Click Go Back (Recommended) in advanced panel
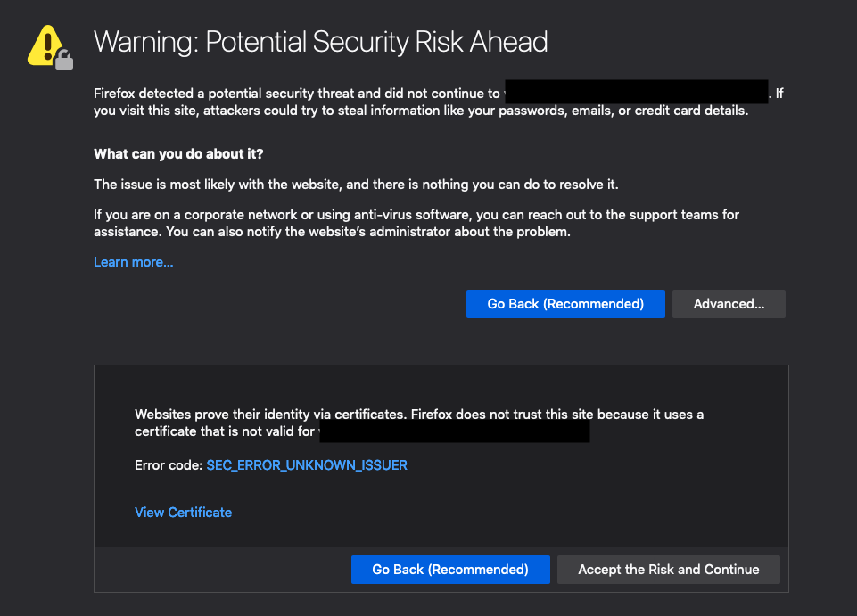The width and height of the screenshot is (857, 616). 450,570
